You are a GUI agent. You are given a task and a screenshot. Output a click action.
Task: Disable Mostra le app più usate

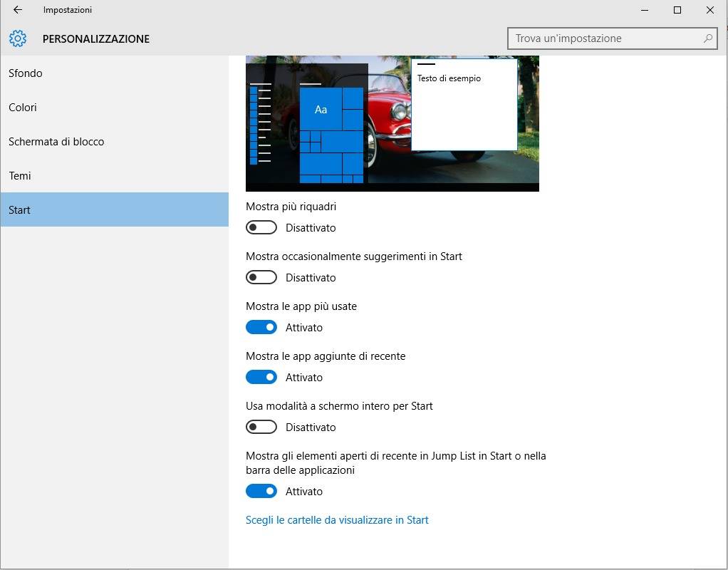[261, 328]
